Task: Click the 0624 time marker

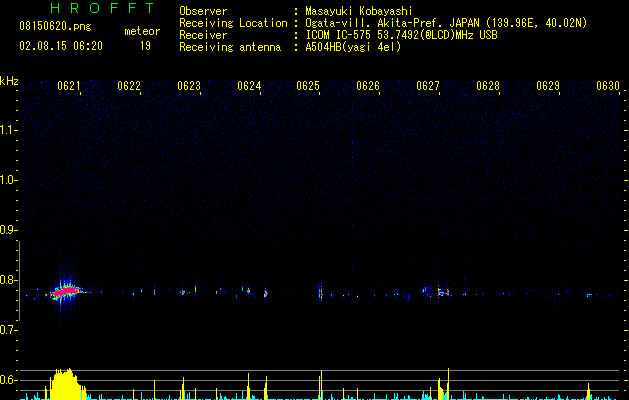Action: point(249,86)
